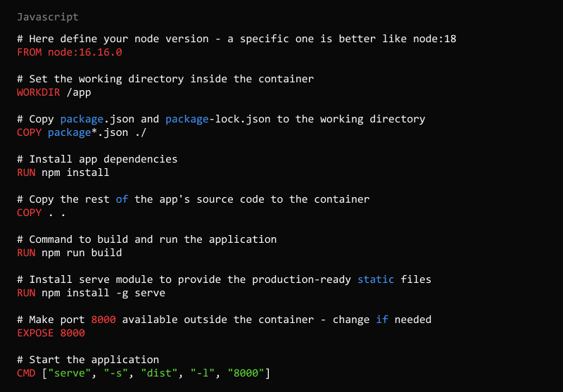This screenshot has width=563, height=392.
Task: Click the blue 'static' keyword
Action: (376, 279)
